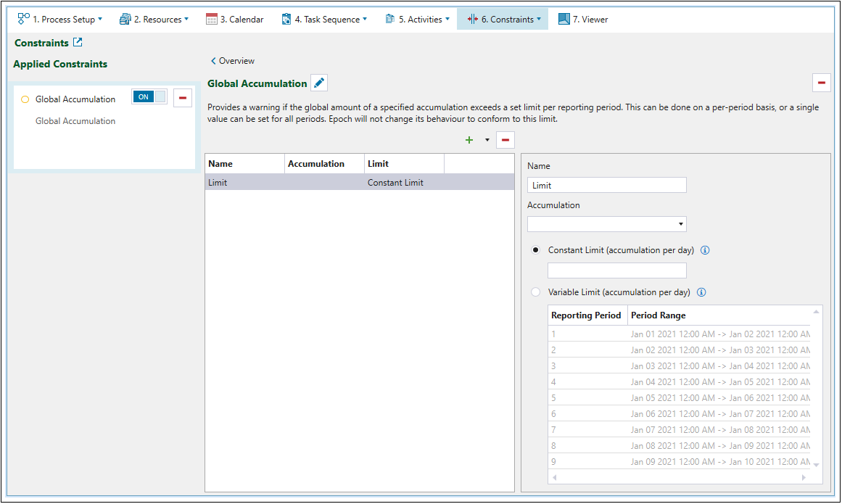Go back to Overview

(x=233, y=61)
